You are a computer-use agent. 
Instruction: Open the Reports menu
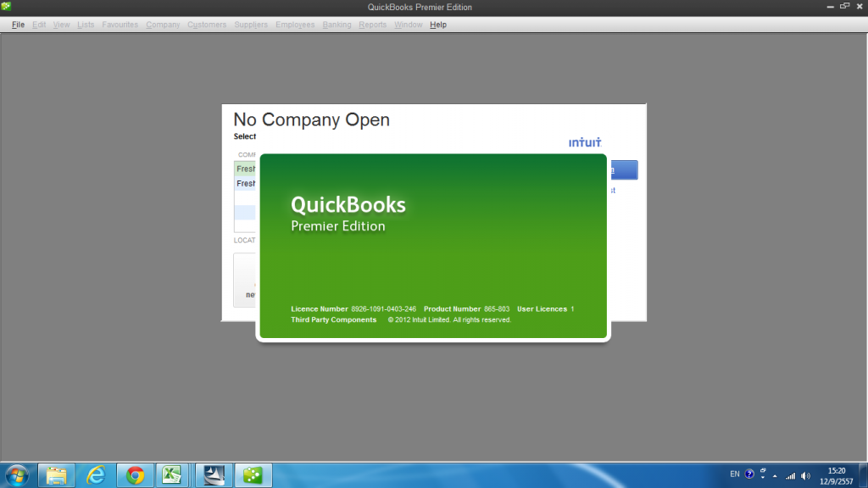click(373, 25)
